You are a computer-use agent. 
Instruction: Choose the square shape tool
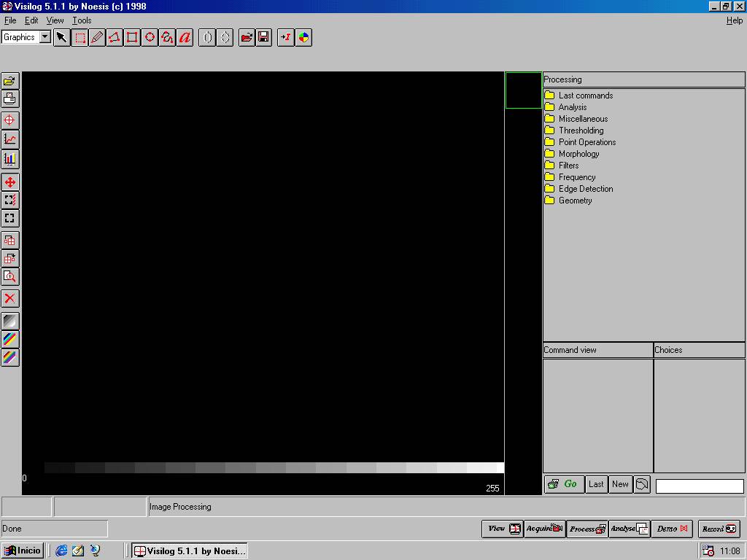click(133, 37)
